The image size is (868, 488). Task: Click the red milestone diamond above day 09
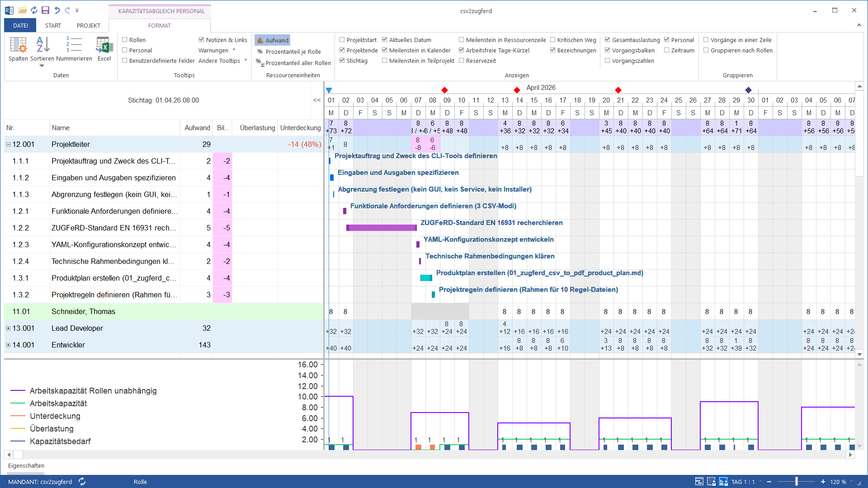445,90
